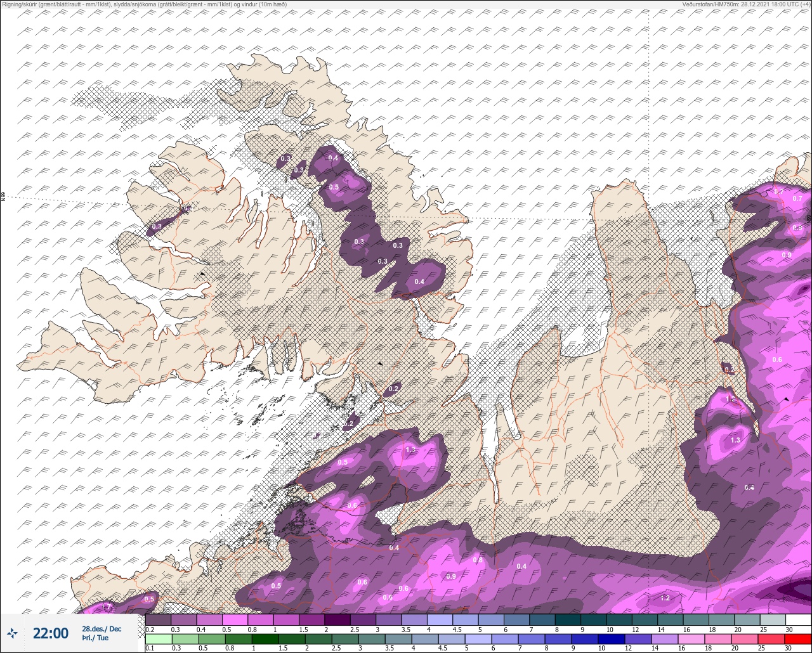Select the top-row white legend swatch labeled 30
Image resolution: width=812 pixels, height=653 pixels.
coord(798,619)
